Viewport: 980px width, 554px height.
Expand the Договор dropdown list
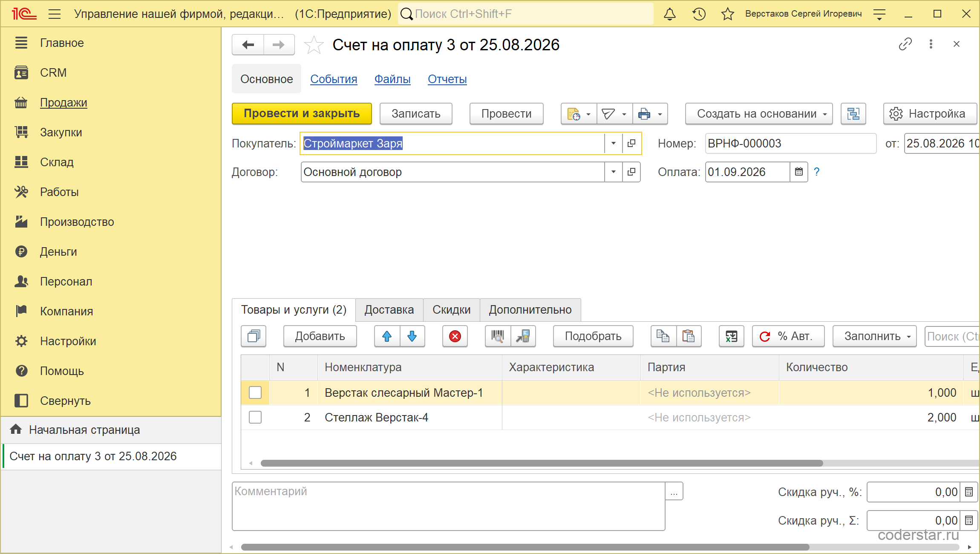pos(614,172)
